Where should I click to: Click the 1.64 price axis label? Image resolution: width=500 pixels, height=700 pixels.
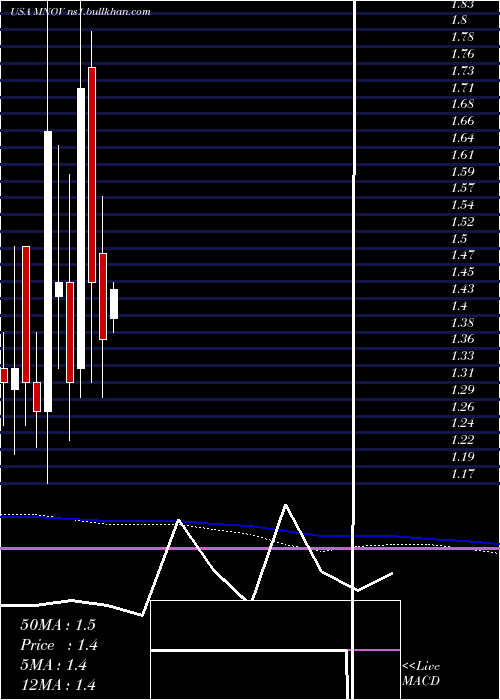[x=462, y=138]
